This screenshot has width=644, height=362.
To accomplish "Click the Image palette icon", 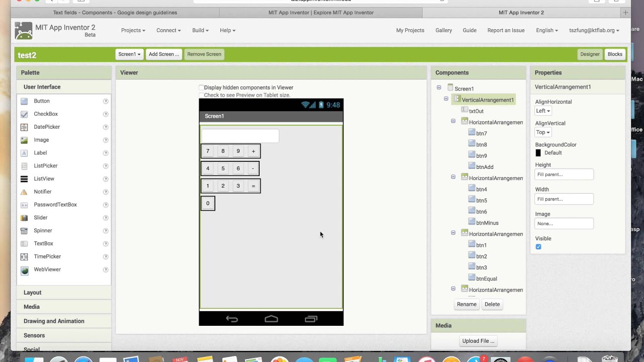I will (x=24, y=140).
